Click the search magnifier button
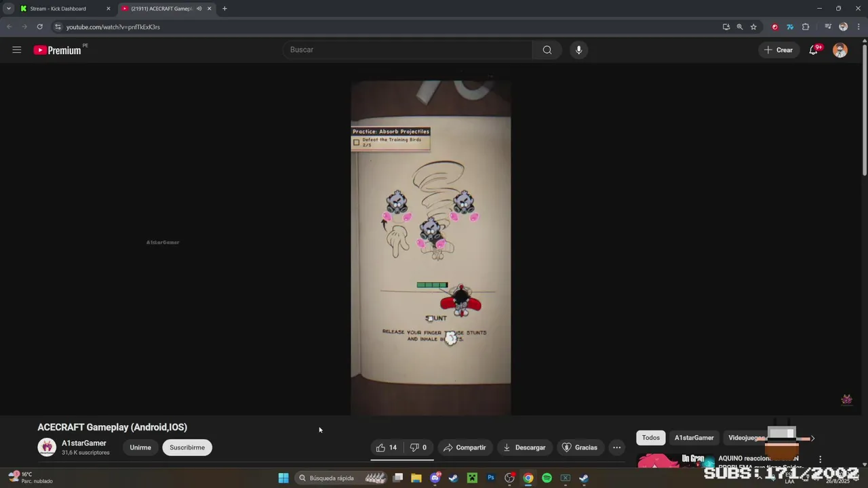Image resolution: width=868 pixels, height=488 pixels. 547,49
